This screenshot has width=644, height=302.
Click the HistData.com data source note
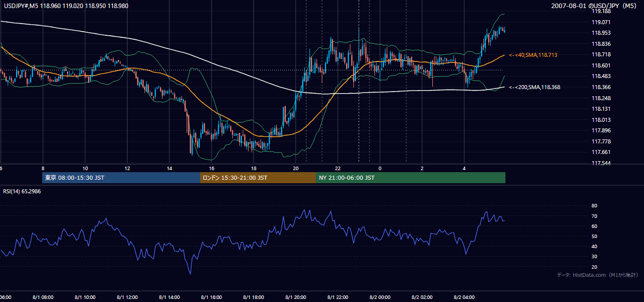click(x=598, y=275)
